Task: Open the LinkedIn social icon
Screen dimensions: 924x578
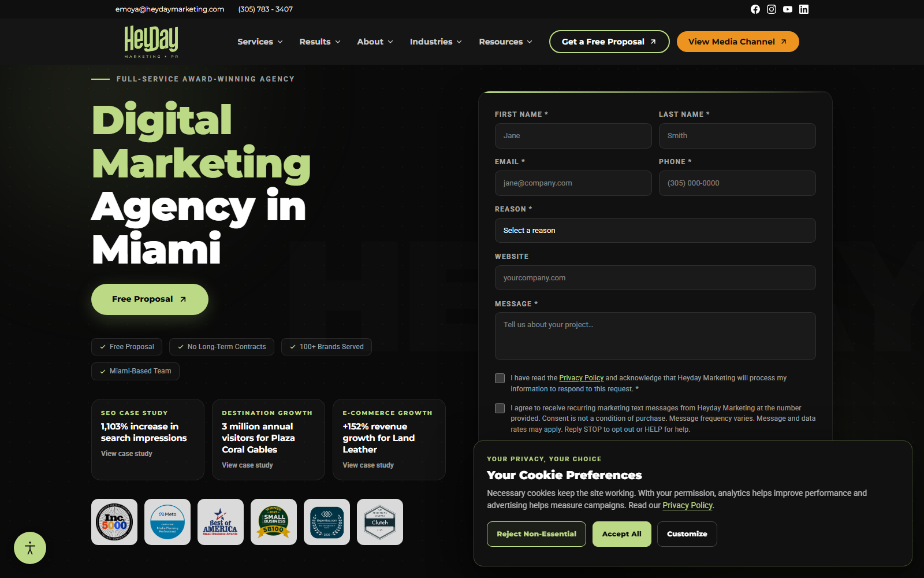Action: (x=804, y=9)
